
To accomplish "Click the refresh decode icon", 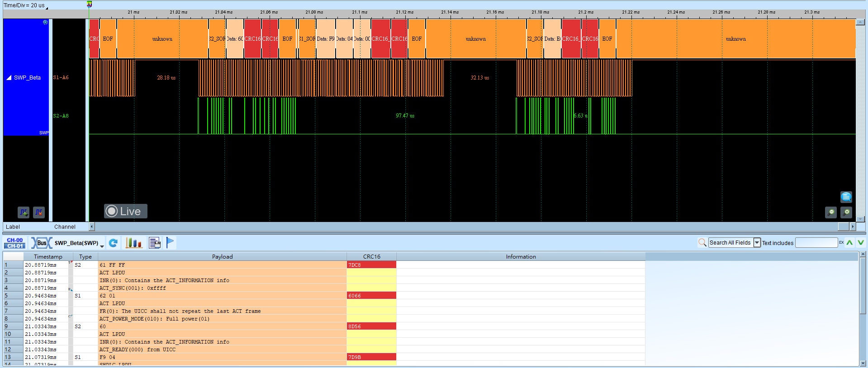I will (114, 243).
